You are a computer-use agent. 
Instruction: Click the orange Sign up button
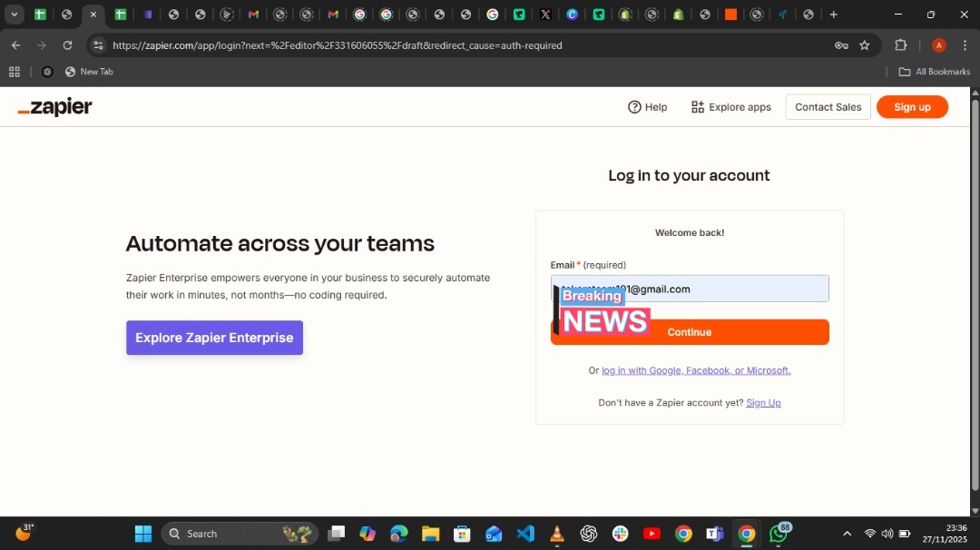912,107
